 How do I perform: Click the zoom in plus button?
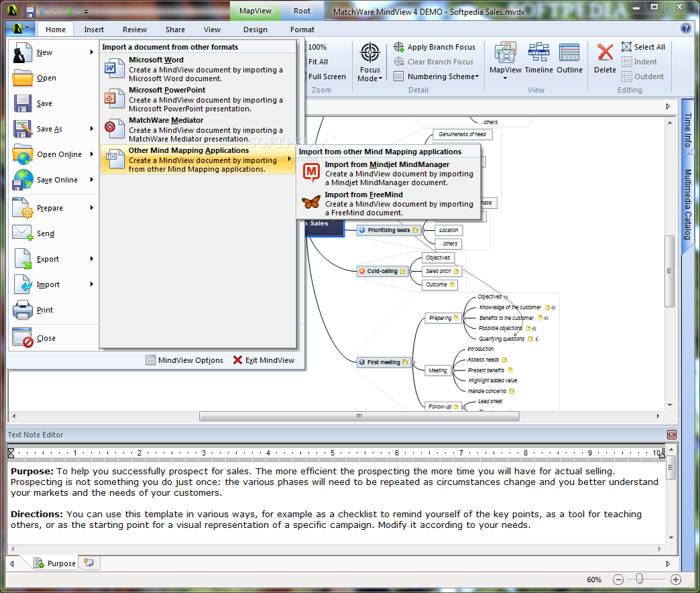(675, 580)
